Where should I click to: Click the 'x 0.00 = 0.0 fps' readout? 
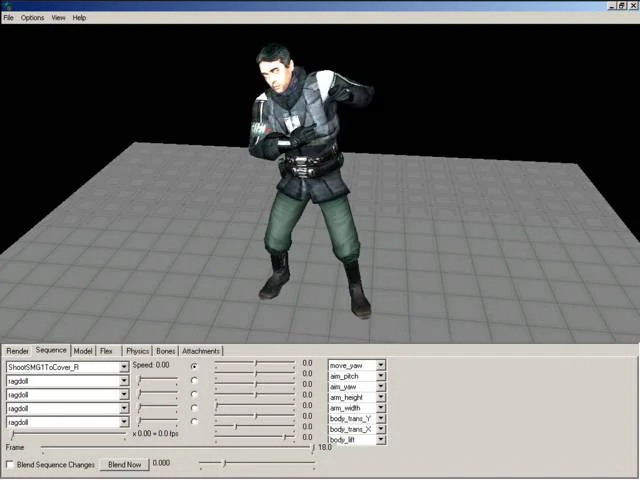pyautogui.click(x=156, y=433)
